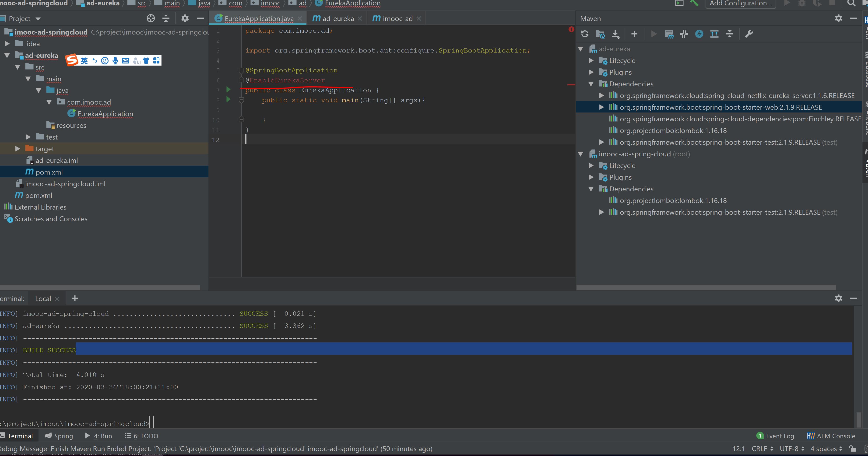The image size is (868, 456).
Task: Open the 6: TODO tool window
Action: point(141,436)
